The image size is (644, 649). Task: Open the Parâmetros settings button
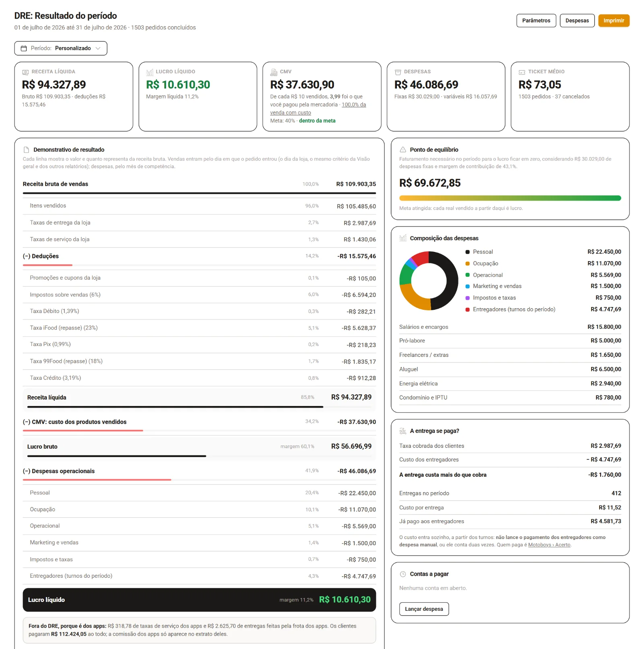(536, 21)
